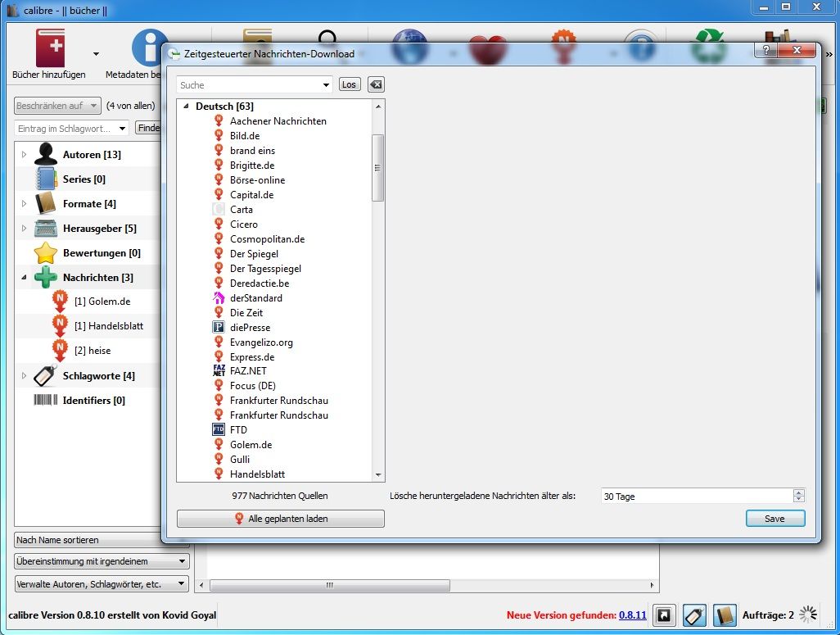Select [1] Handelsblatt in the tag browser
The height and width of the screenshot is (635, 840).
click(x=109, y=325)
